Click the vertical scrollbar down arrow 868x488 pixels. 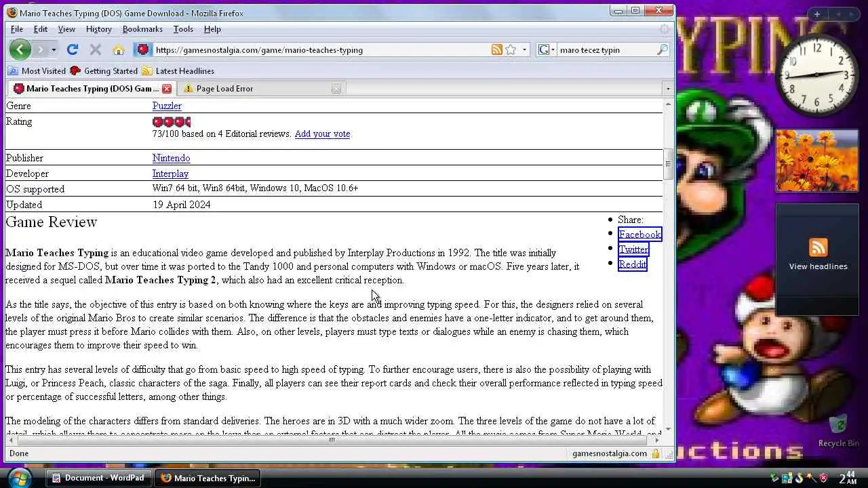(x=668, y=429)
